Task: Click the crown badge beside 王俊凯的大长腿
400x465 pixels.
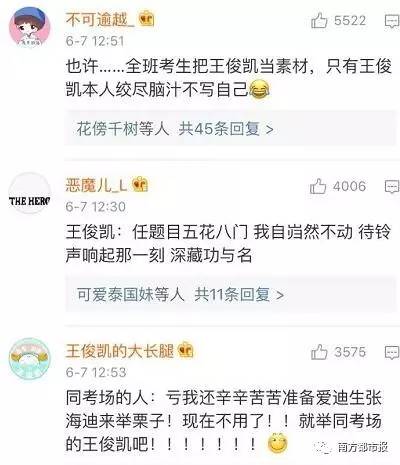Action: pyautogui.click(x=186, y=350)
